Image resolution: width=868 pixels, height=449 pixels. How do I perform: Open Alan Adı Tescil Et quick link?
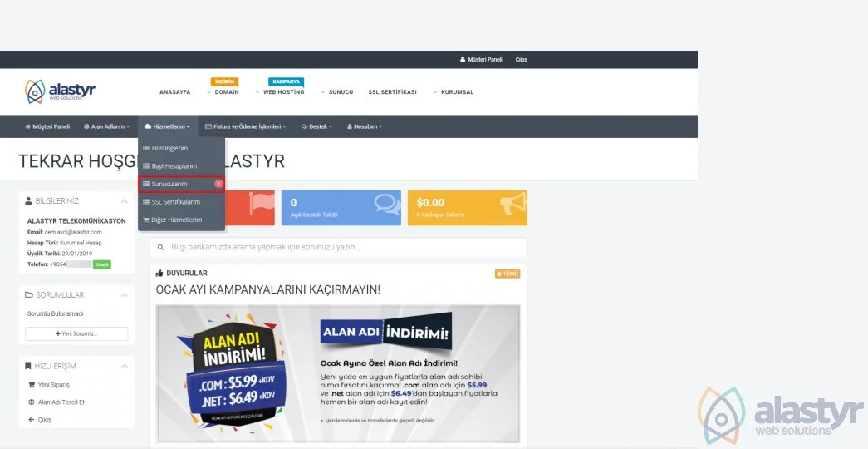click(61, 402)
